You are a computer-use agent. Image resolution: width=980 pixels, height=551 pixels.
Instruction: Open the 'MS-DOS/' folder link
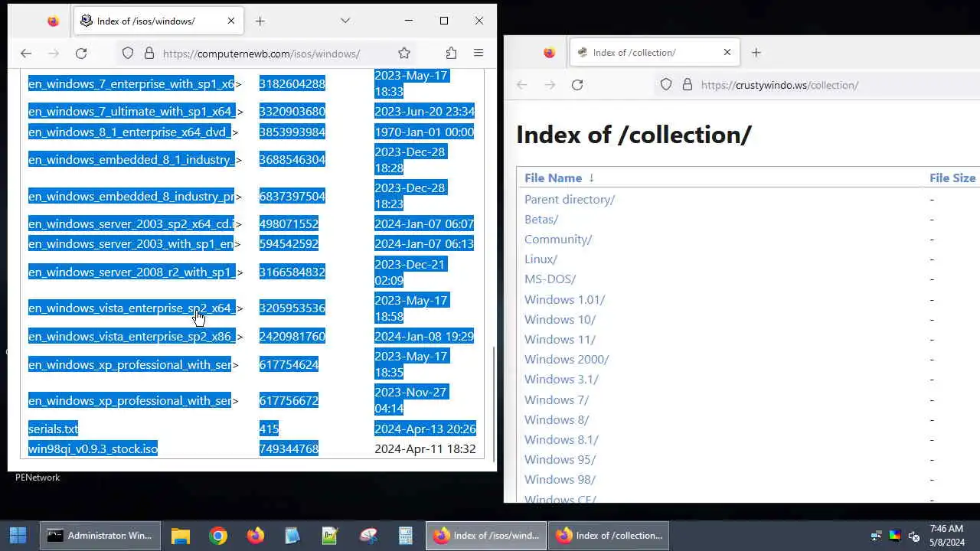[550, 279]
